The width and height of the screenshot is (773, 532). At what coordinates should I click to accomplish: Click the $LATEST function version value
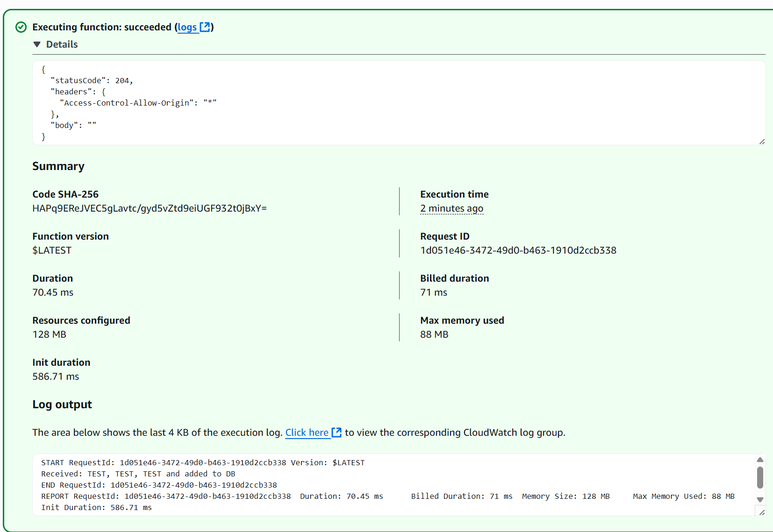point(52,250)
